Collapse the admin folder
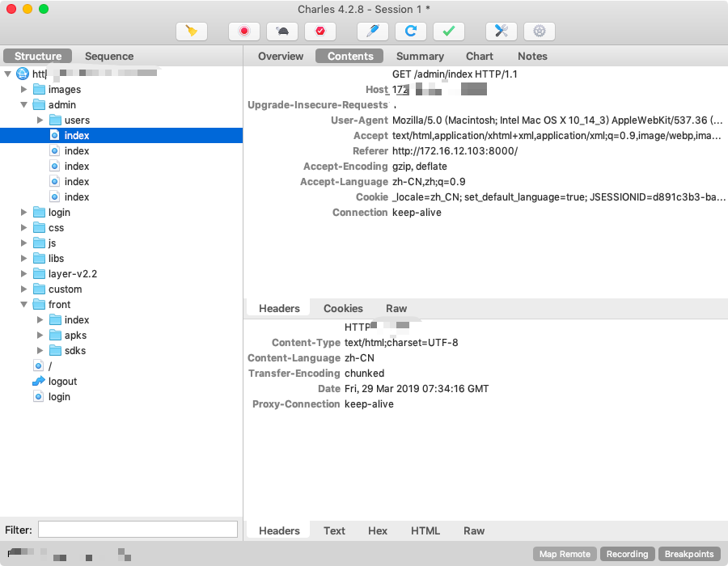This screenshot has width=728, height=566. [x=24, y=105]
